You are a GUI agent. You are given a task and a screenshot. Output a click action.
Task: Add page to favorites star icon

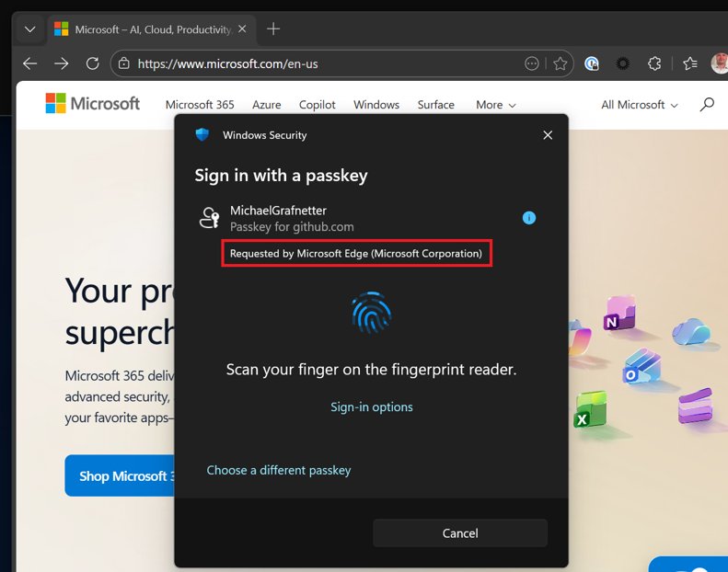[x=560, y=63]
